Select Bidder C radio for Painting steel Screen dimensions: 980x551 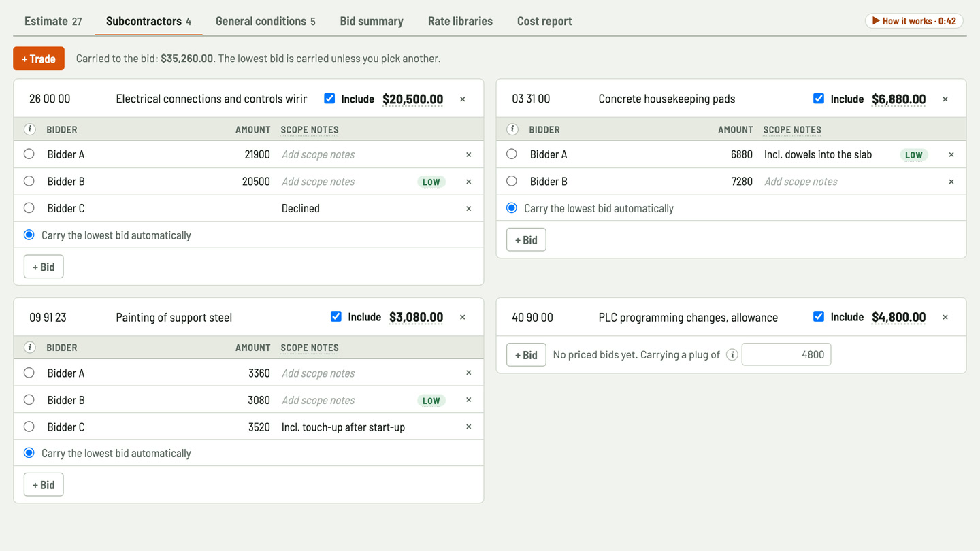coord(29,427)
